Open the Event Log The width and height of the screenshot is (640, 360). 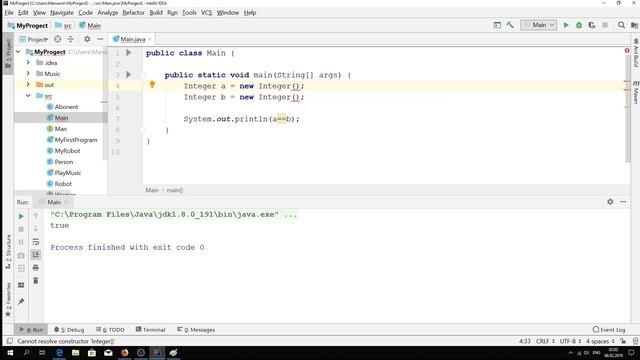(609, 329)
